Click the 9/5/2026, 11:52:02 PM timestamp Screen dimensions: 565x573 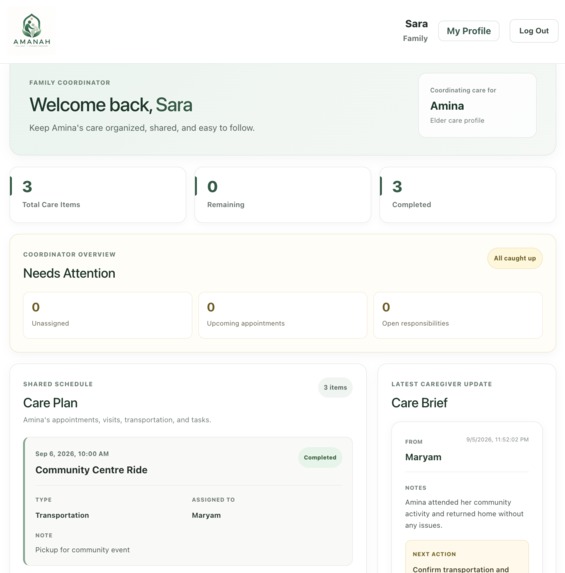497,440
